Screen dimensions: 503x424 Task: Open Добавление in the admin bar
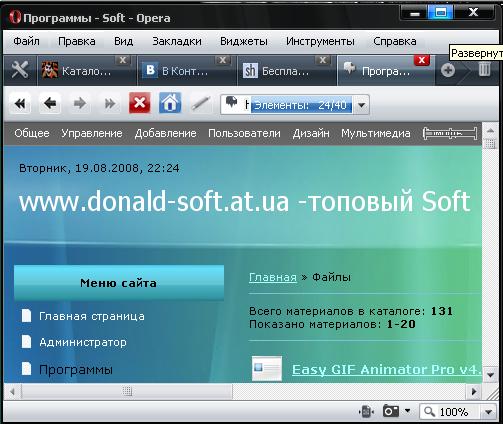click(165, 133)
